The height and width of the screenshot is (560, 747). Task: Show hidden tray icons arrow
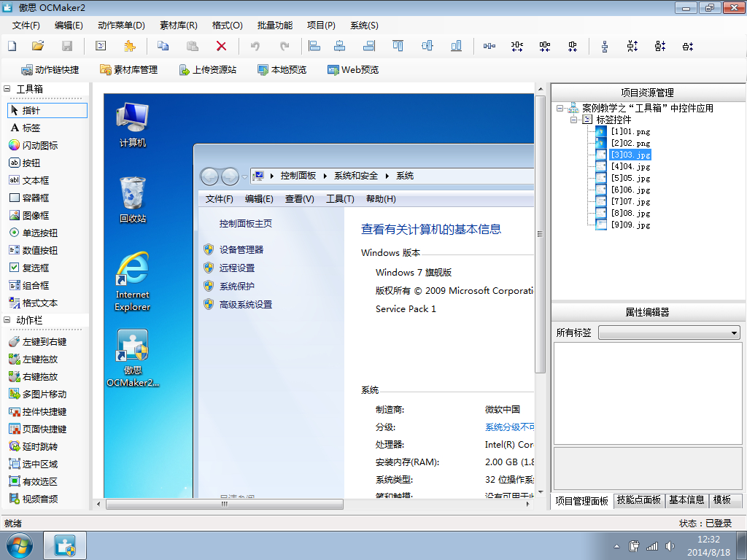pos(616,547)
